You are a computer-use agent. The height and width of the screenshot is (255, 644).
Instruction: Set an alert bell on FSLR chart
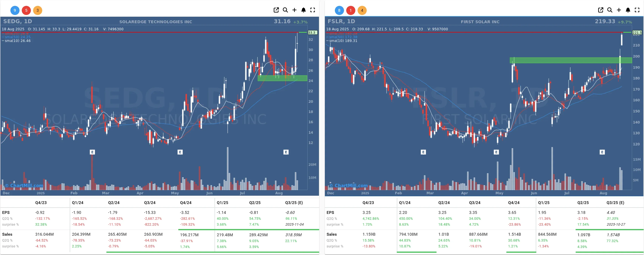628,10
